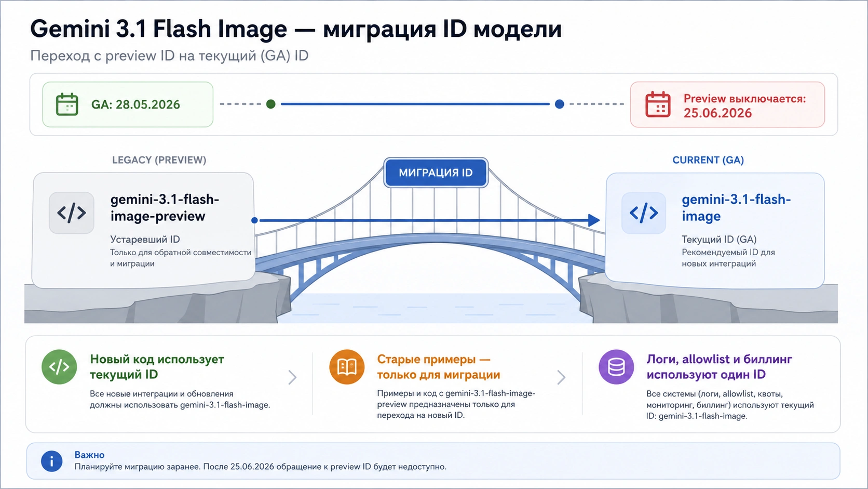Click the Планируйте миграцию заранее notice text
Viewport: 868px width, 489px height.
coord(260,467)
